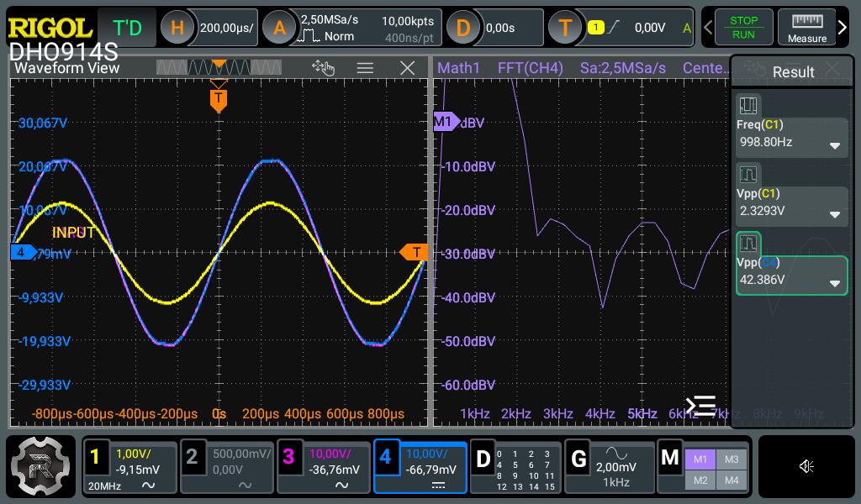Image resolution: width=861 pixels, height=504 pixels.
Task: Click the waveform memory navigation bar
Action: 219,67
